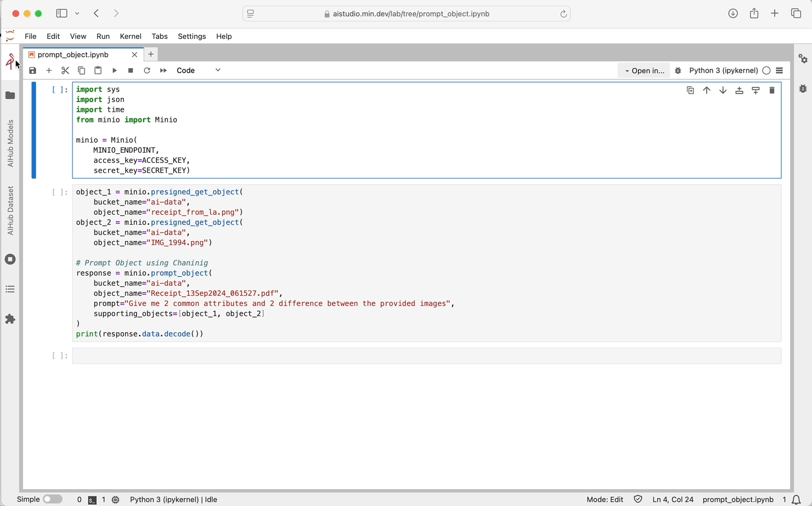This screenshot has height=506, width=812.
Task: Save the notebook with the disk icon
Action: tap(33, 70)
